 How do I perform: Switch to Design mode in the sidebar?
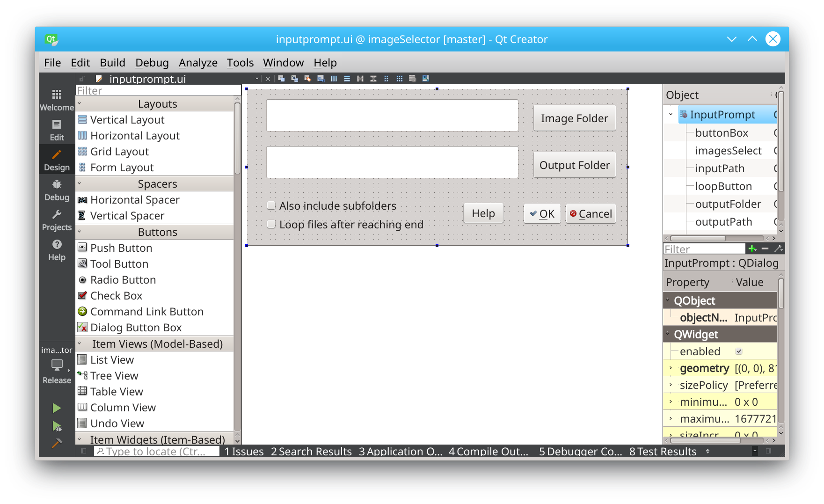click(x=57, y=160)
